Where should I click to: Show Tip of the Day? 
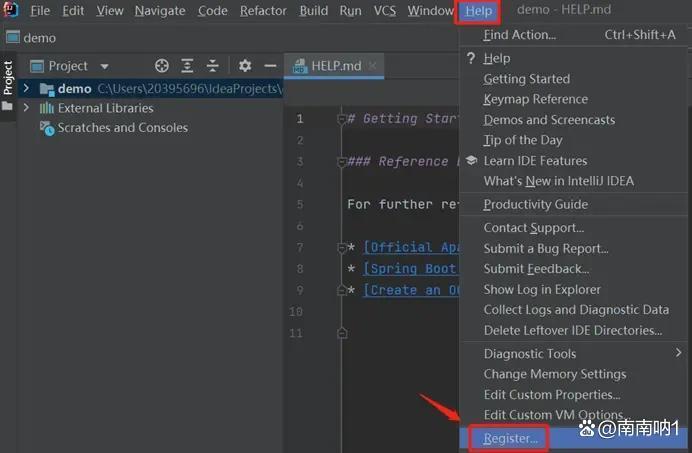[574, 140]
